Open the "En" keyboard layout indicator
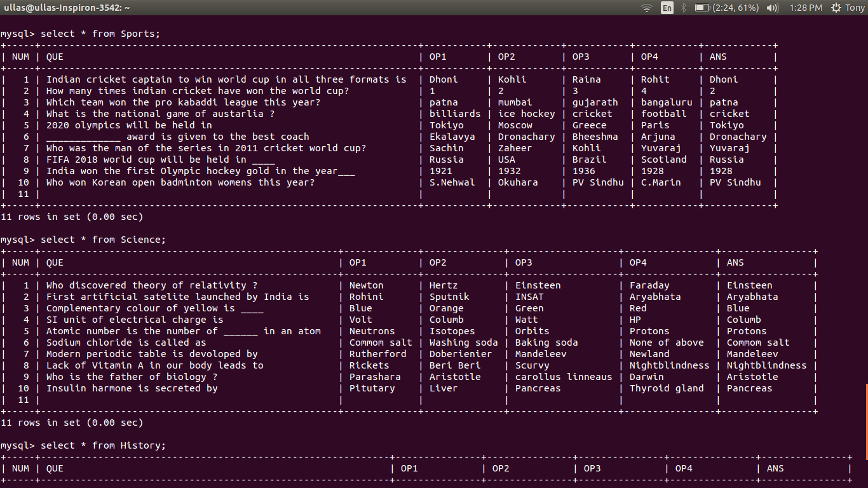The image size is (868, 488). 667,8
